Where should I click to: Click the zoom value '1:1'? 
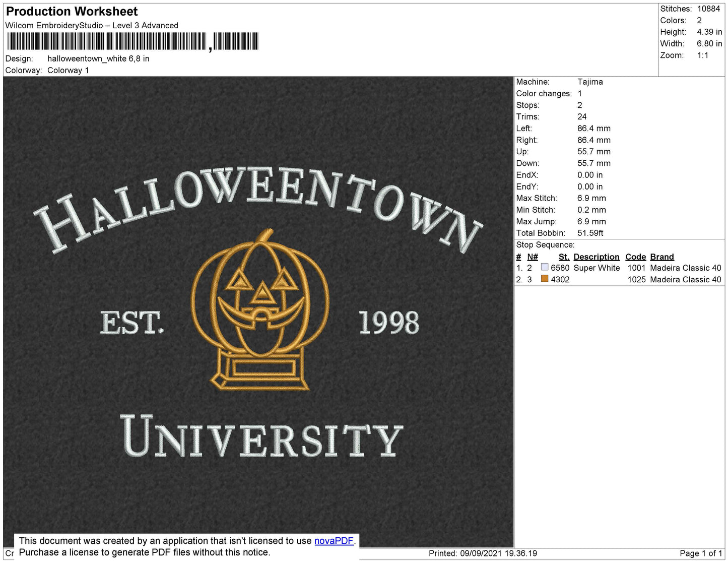[x=703, y=55]
